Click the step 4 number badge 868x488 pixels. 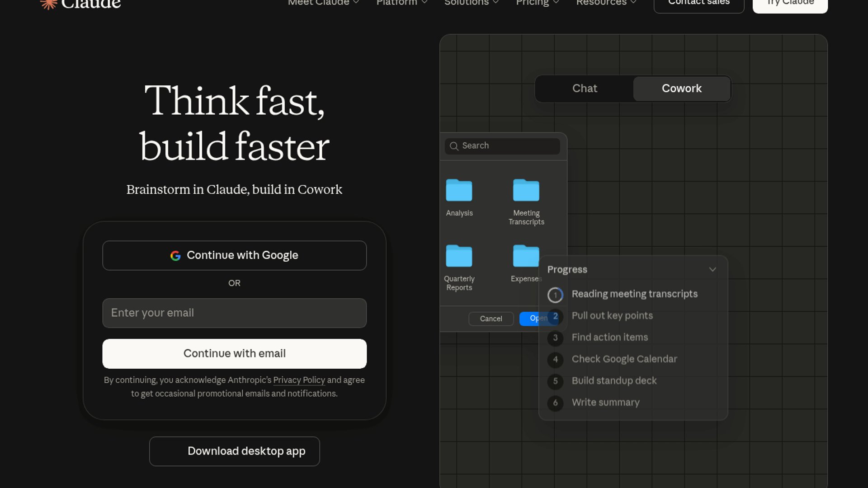(x=555, y=360)
